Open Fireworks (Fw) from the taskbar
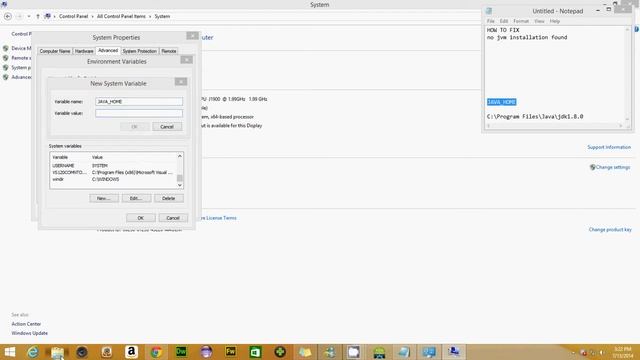This screenshot has width=640, height=360. click(231, 352)
